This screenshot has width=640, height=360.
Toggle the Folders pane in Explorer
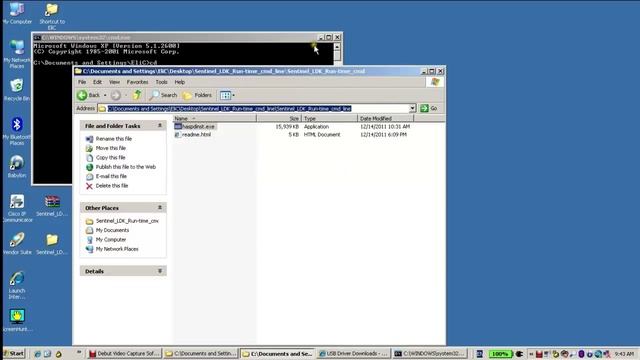tap(198, 95)
